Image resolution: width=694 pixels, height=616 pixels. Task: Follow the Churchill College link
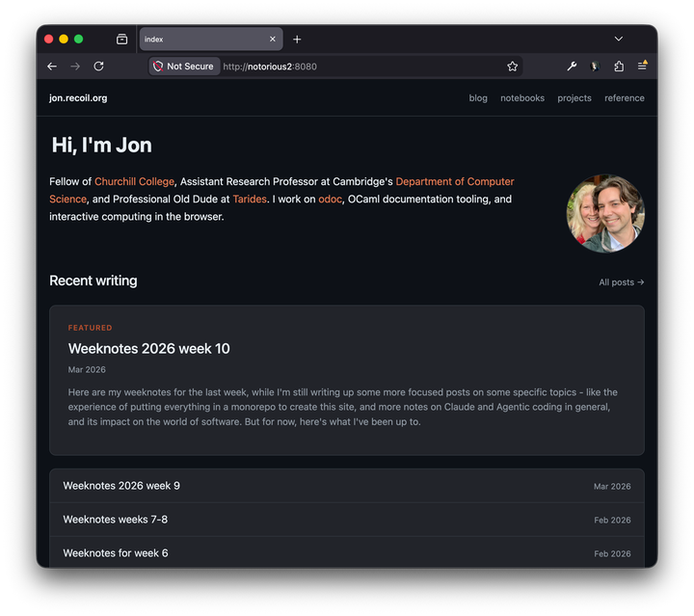(135, 181)
